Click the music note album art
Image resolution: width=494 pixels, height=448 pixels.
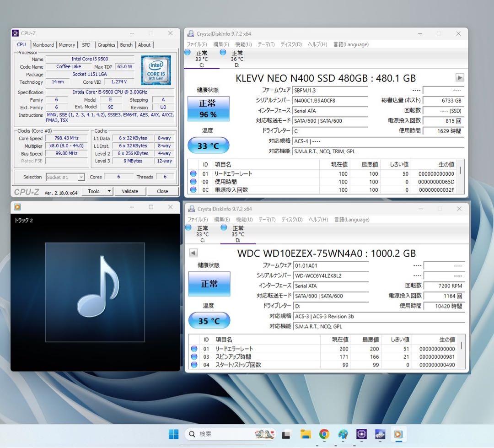(95, 292)
